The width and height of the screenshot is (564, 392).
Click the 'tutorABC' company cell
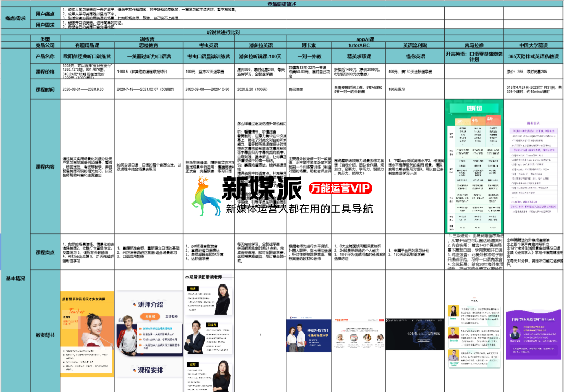tap(358, 45)
